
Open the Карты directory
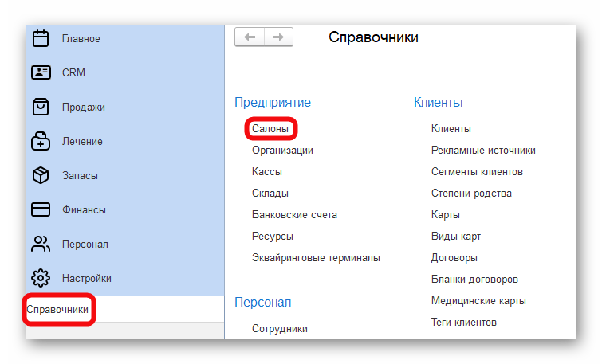(446, 215)
